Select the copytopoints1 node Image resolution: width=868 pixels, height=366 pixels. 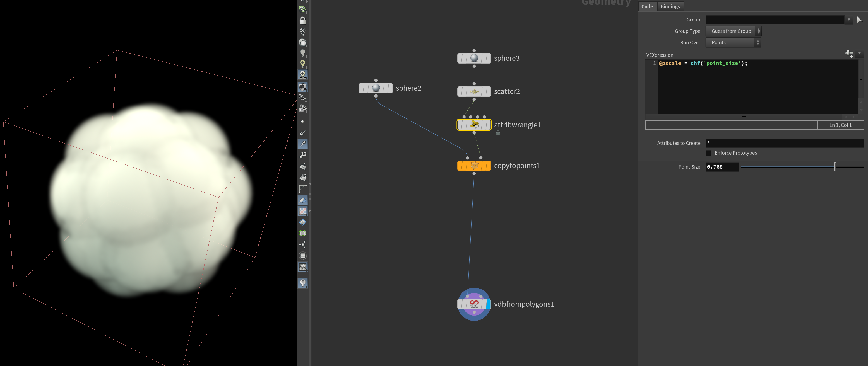tap(474, 166)
